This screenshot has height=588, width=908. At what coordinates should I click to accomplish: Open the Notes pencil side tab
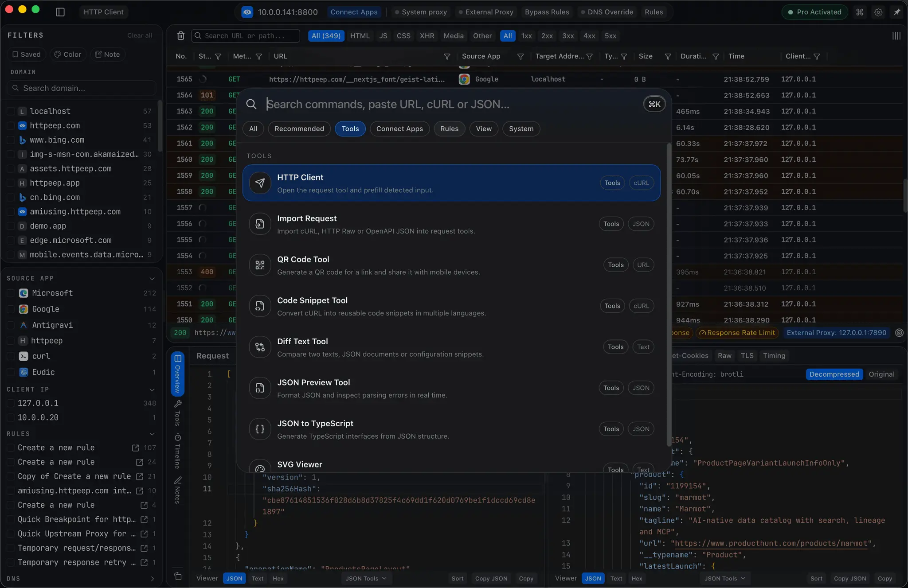pyautogui.click(x=177, y=490)
